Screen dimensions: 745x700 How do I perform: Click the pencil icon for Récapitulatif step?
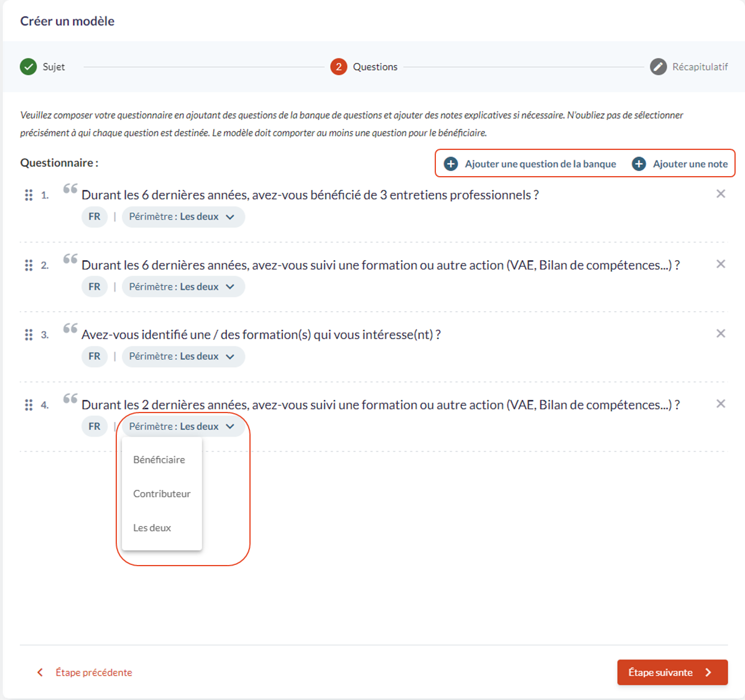tap(658, 67)
